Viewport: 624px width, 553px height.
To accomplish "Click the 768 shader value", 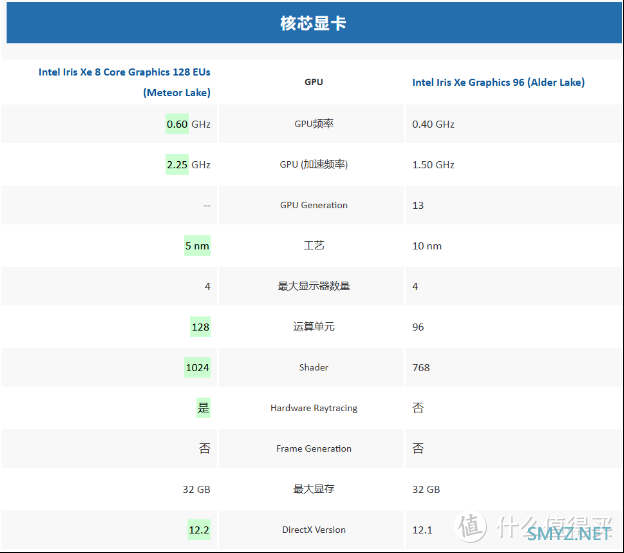I will [x=421, y=368].
